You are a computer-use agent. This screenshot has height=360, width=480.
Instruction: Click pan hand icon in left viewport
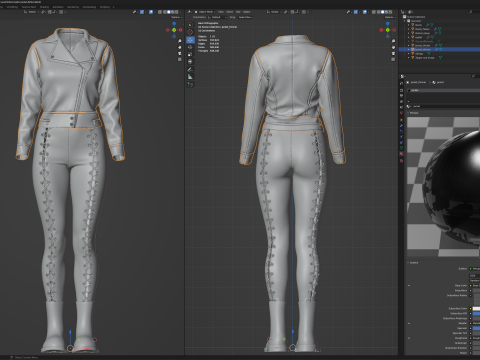click(180, 47)
